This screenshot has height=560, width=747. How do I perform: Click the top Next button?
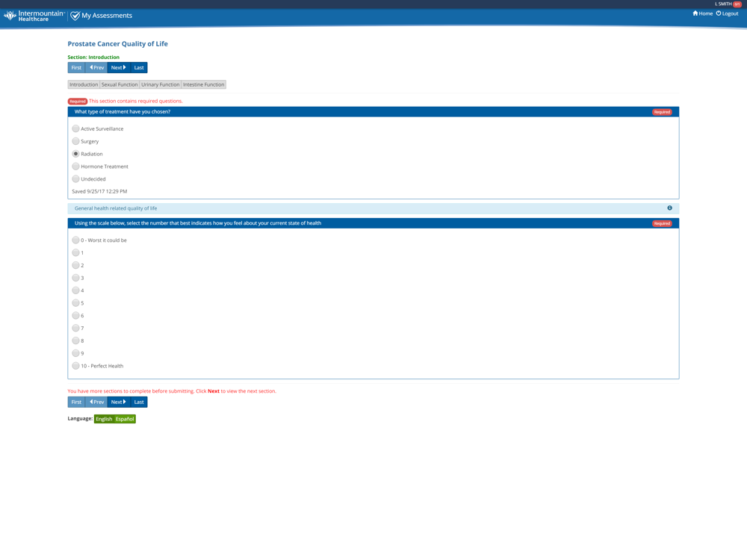(x=119, y=68)
